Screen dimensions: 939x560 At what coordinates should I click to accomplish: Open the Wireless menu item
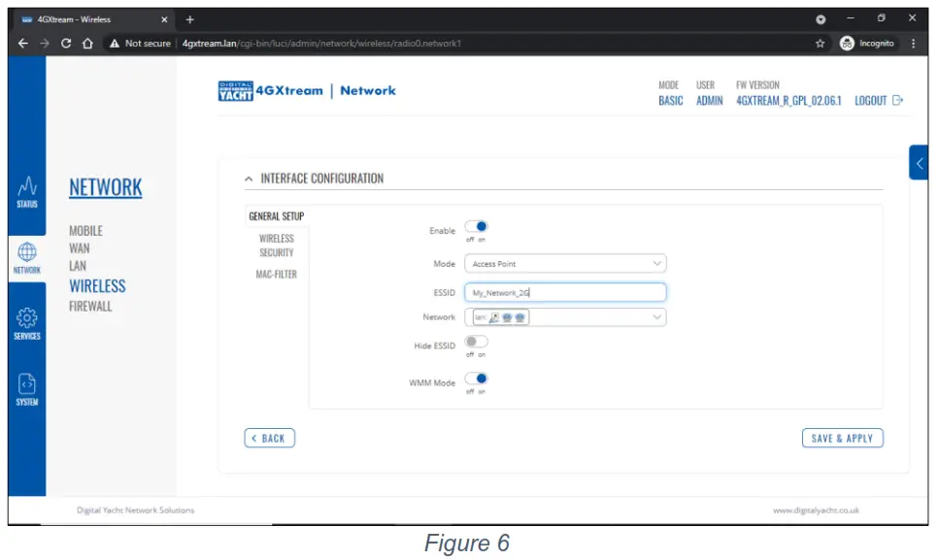coord(98,286)
